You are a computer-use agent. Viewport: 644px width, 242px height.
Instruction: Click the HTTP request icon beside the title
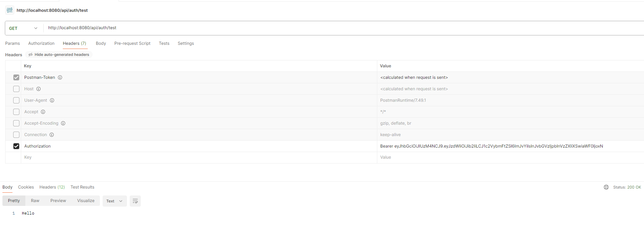click(9, 10)
